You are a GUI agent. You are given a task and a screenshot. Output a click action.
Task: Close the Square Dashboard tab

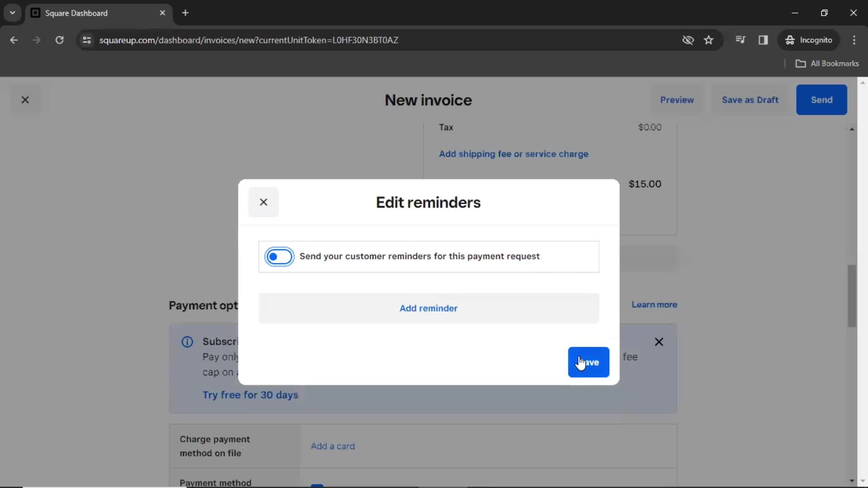(162, 13)
